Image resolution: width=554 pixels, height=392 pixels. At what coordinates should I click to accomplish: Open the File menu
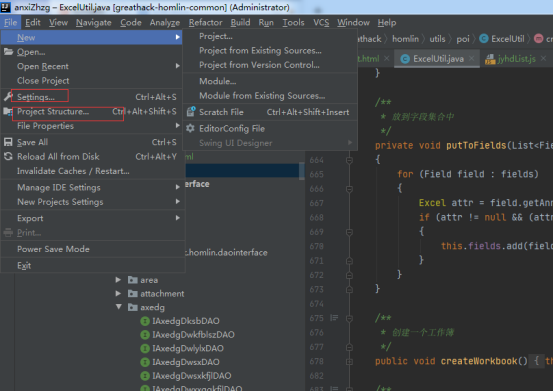pos(11,23)
